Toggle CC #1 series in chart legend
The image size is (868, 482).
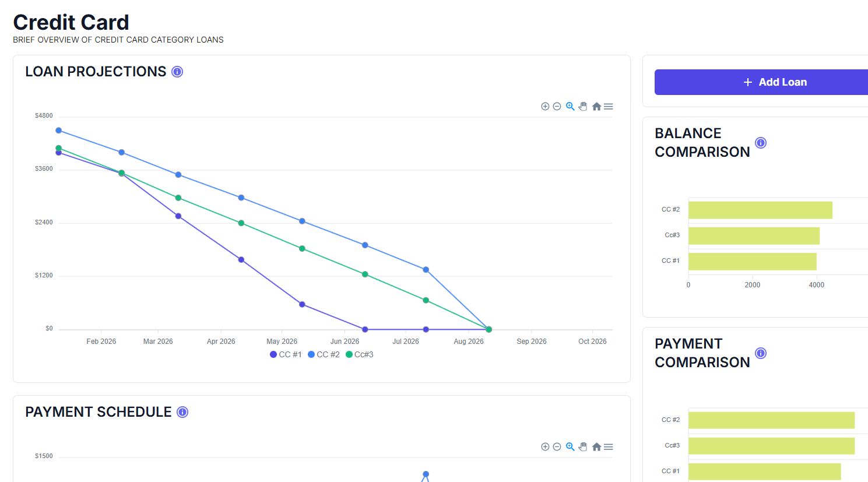pyautogui.click(x=286, y=354)
